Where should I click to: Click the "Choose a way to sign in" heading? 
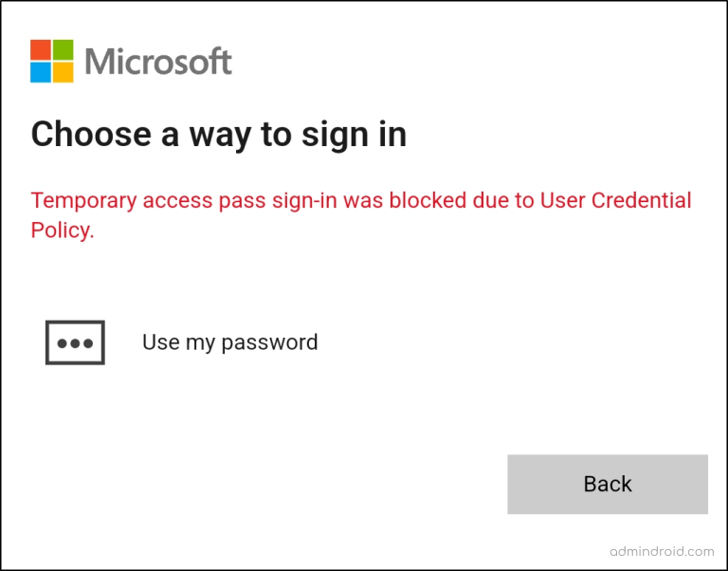coord(219,135)
